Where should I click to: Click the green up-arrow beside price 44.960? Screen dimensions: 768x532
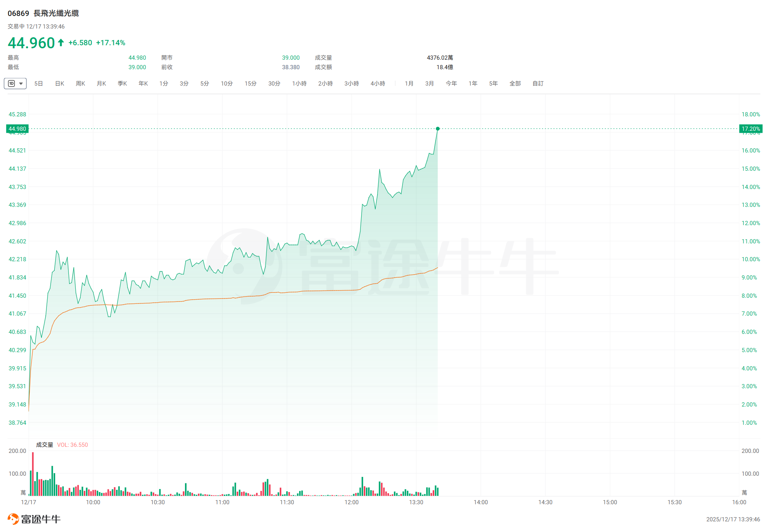click(61, 43)
